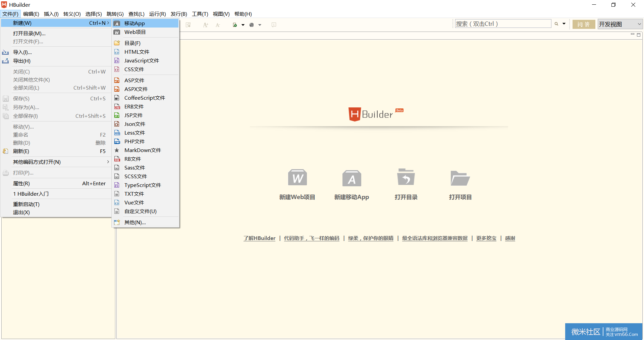644x340 pixels.
Task: Minimize the editor panel with small bar icon
Action: [x=633, y=35]
